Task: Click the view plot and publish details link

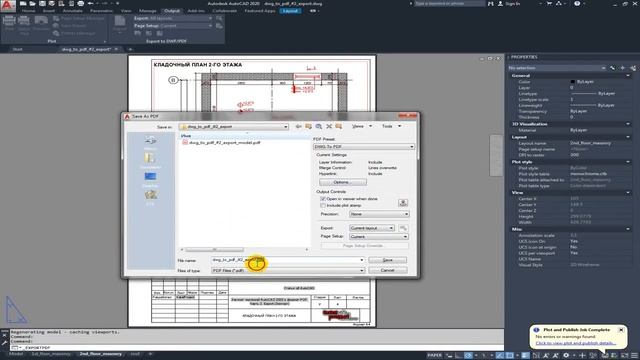Action: pyautogui.click(x=576, y=343)
